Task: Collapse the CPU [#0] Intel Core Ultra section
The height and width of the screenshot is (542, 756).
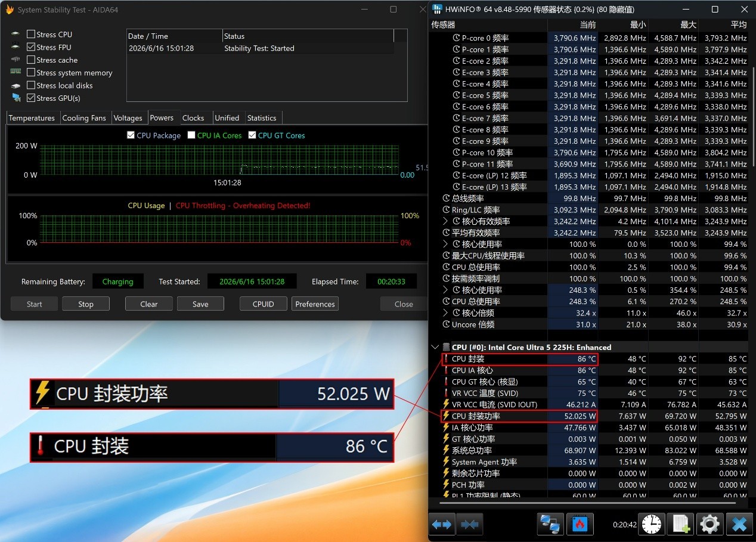Action: click(x=435, y=347)
